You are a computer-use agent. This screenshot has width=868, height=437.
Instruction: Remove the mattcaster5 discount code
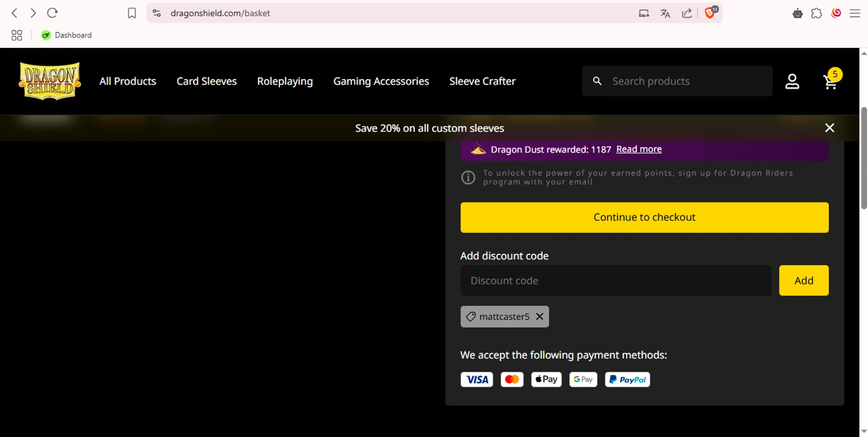[539, 317]
